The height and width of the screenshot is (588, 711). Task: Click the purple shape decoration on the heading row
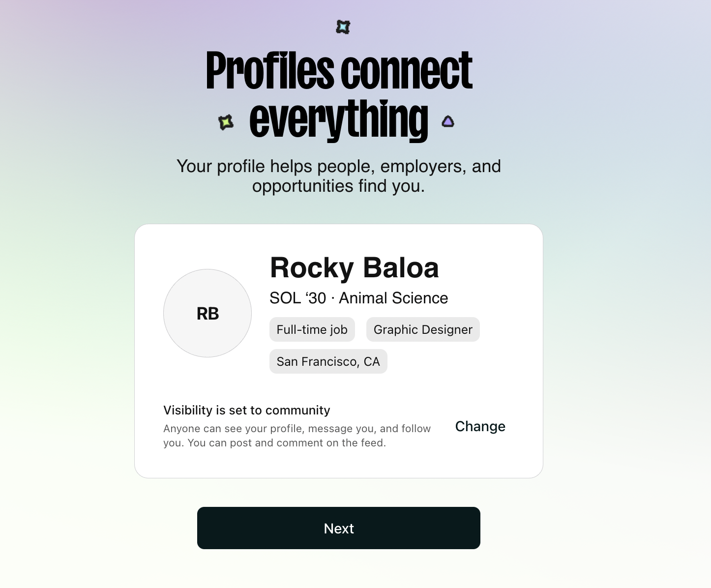pos(447,120)
